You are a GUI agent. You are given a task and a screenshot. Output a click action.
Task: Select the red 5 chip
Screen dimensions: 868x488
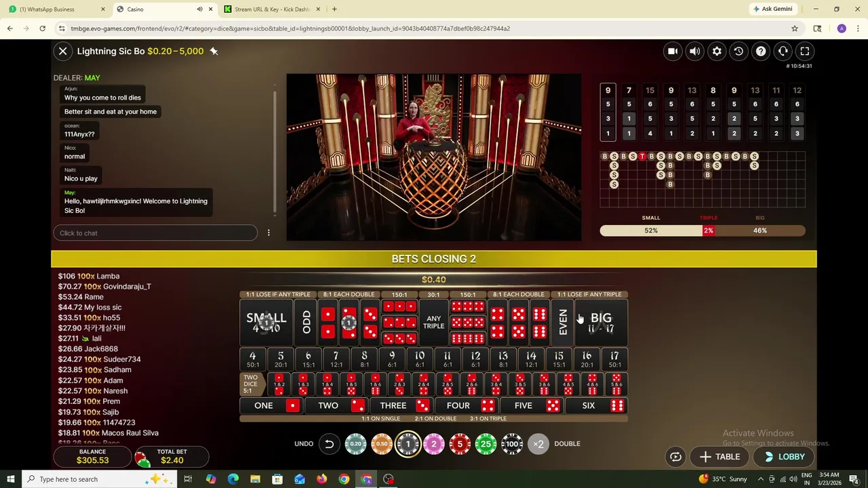click(x=460, y=444)
